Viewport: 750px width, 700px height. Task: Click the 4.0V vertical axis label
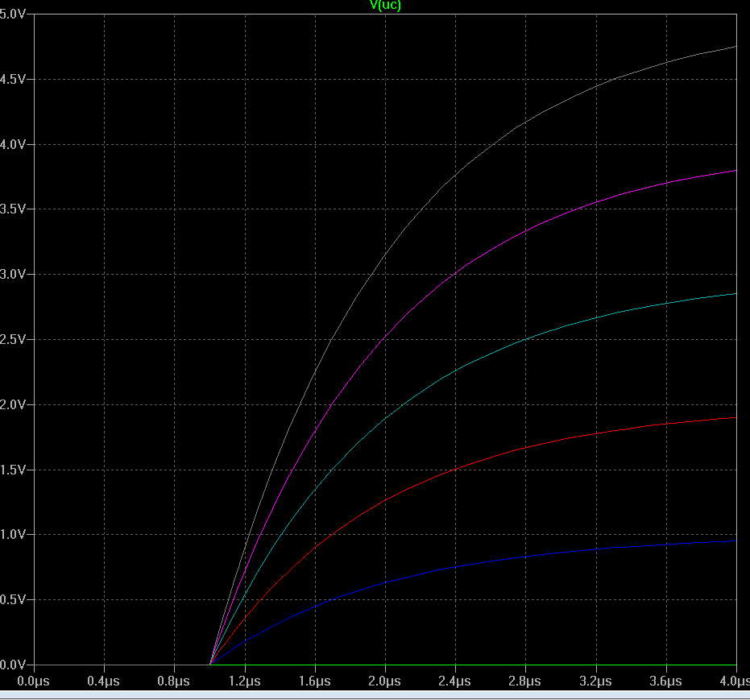coord(12,144)
